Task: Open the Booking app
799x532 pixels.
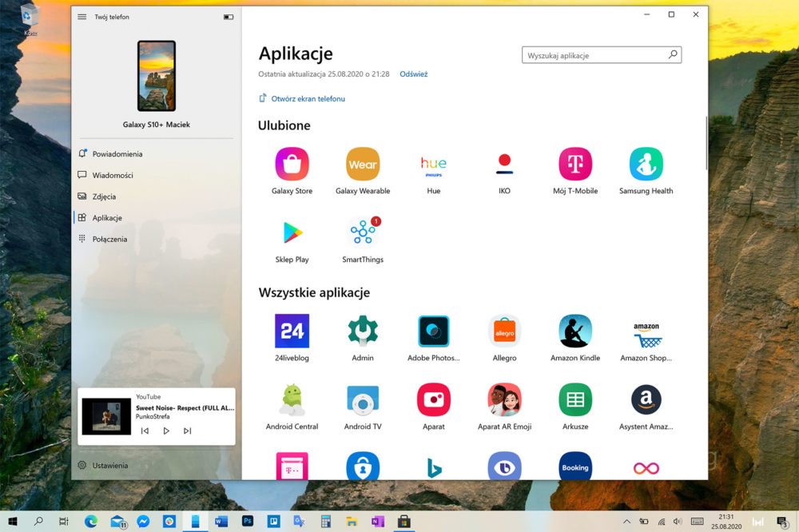Action: pos(575,466)
